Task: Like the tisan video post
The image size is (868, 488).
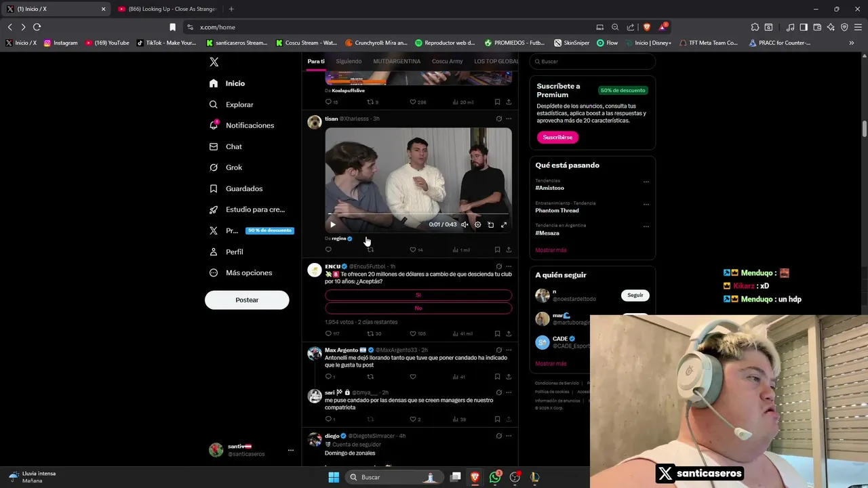Action: pyautogui.click(x=412, y=249)
